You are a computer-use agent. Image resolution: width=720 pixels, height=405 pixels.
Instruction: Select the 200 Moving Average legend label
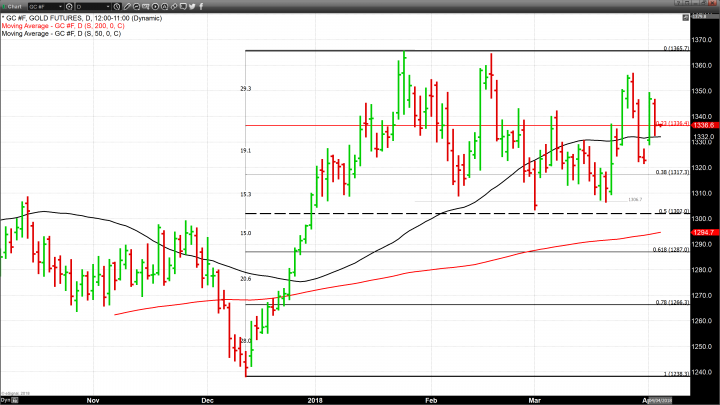click(63, 26)
